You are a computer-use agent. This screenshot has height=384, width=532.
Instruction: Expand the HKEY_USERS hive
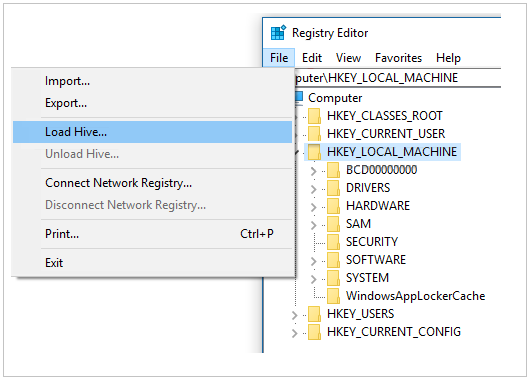tap(294, 315)
